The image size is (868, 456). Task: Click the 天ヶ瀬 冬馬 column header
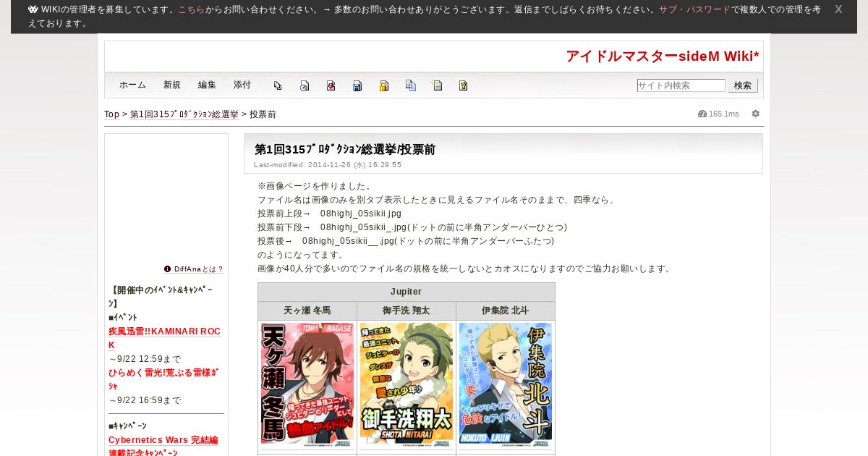[x=307, y=311]
